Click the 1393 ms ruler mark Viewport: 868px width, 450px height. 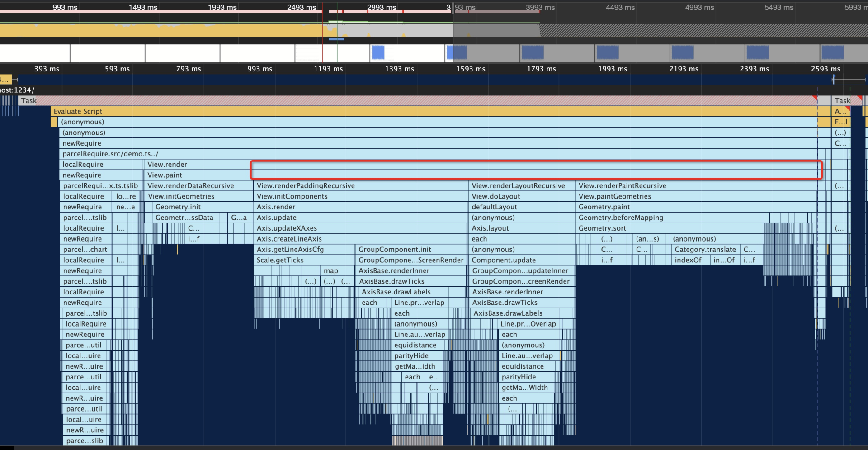(x=399, y=69)
